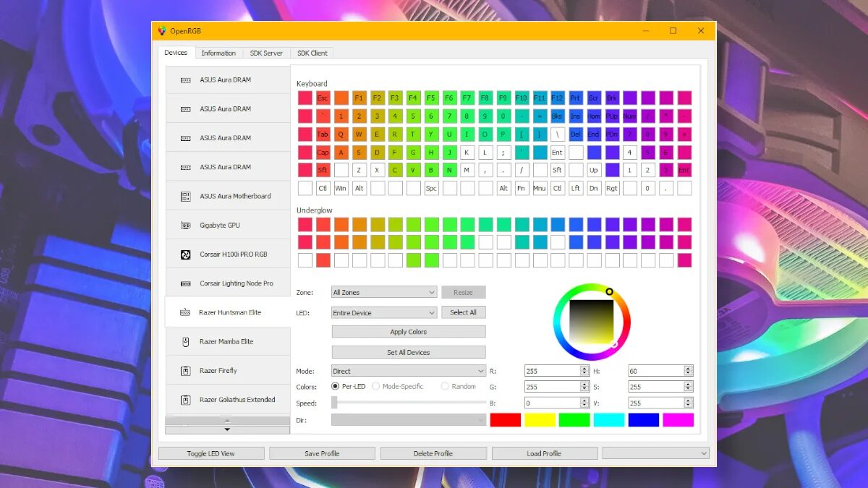The height and width of the screenshot is (488, 868).
Task: Select the Gigabyte GPU device icon
Action: point(185,226)
